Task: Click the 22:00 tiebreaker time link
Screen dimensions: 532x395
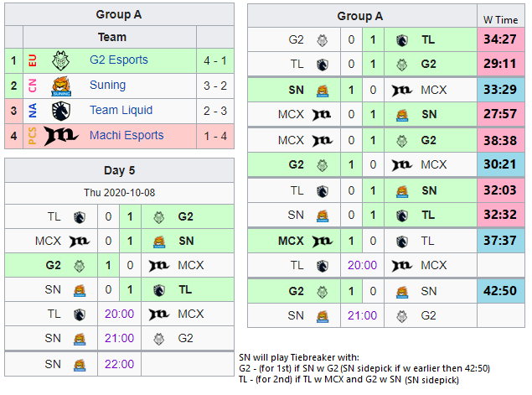Action: coord(120,365)
